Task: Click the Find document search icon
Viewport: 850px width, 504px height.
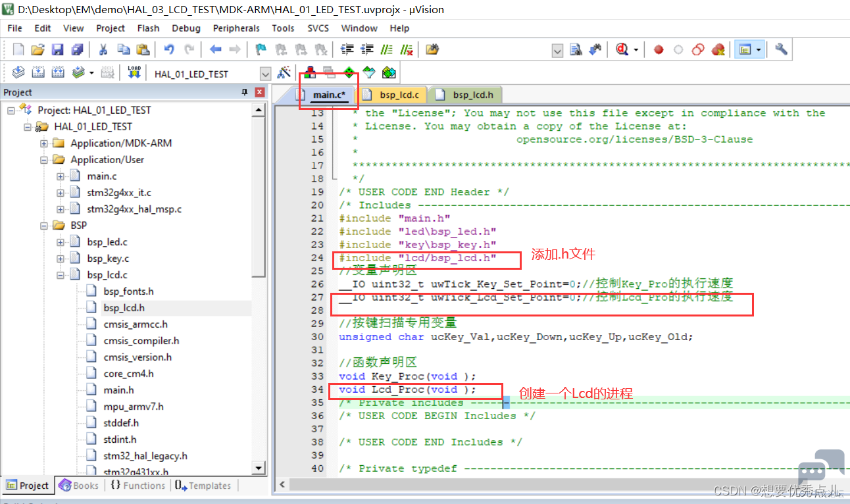Action: coord(576,49)
